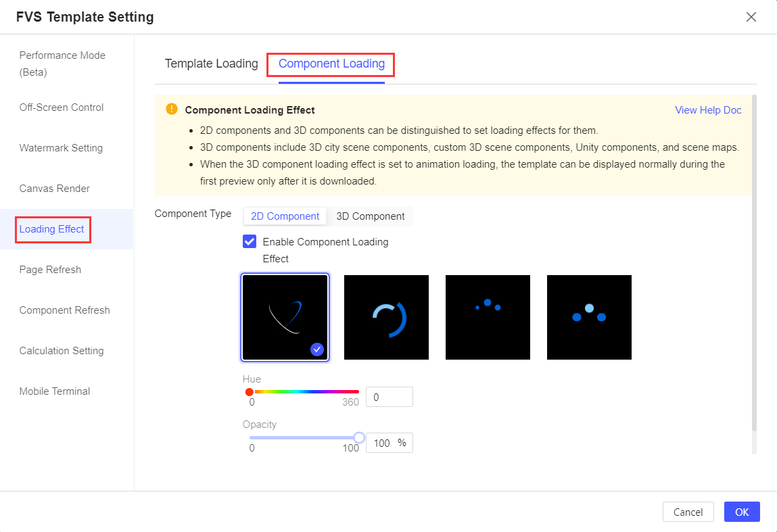The image size is (777, 532).
Task: Confirm settings with the OK button
Action: (x=742, y=512)
